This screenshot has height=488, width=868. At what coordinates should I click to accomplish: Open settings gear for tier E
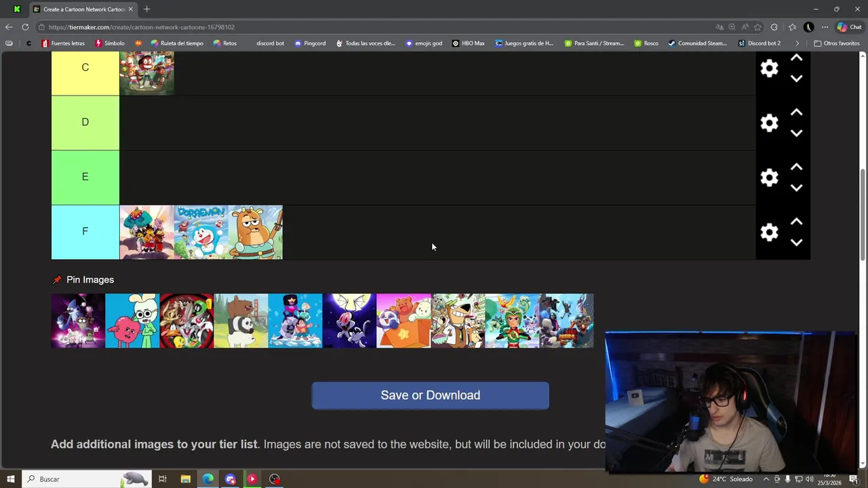(769, 178)
